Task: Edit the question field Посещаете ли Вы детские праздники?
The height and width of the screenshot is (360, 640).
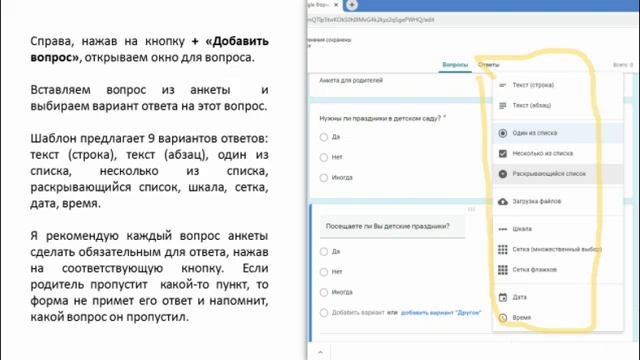Action: coord(392,227)
